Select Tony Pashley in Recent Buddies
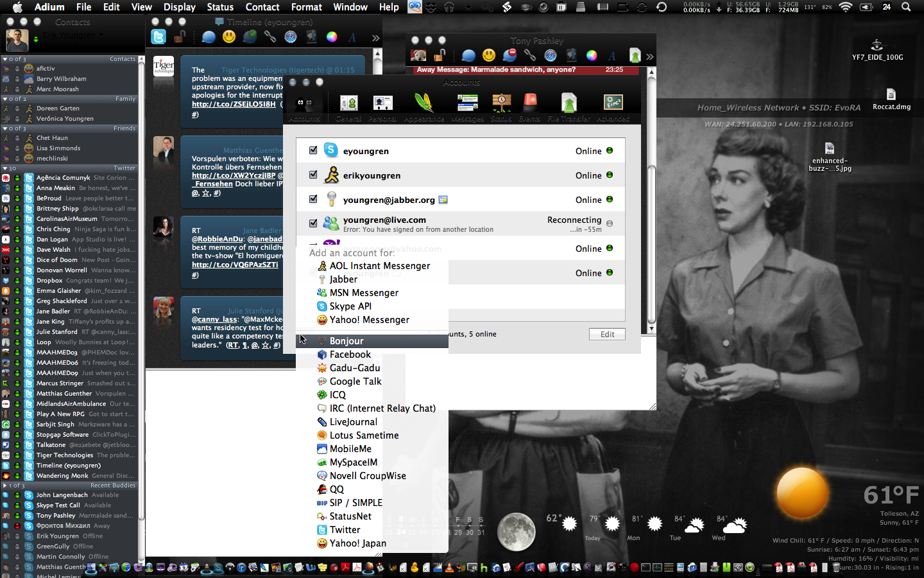This screenshot has width=924, height=578. [69, 516]
